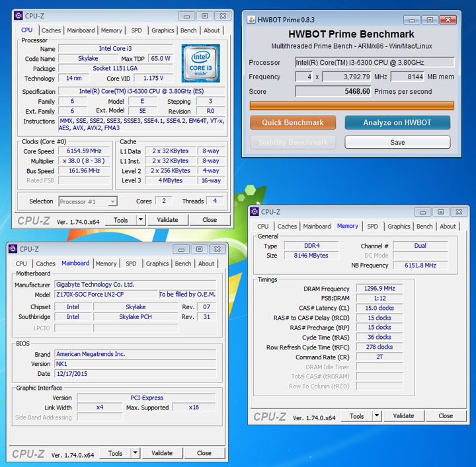Minimize the CPU-Z Memory window
476x467 pixels.
point(422,212)
